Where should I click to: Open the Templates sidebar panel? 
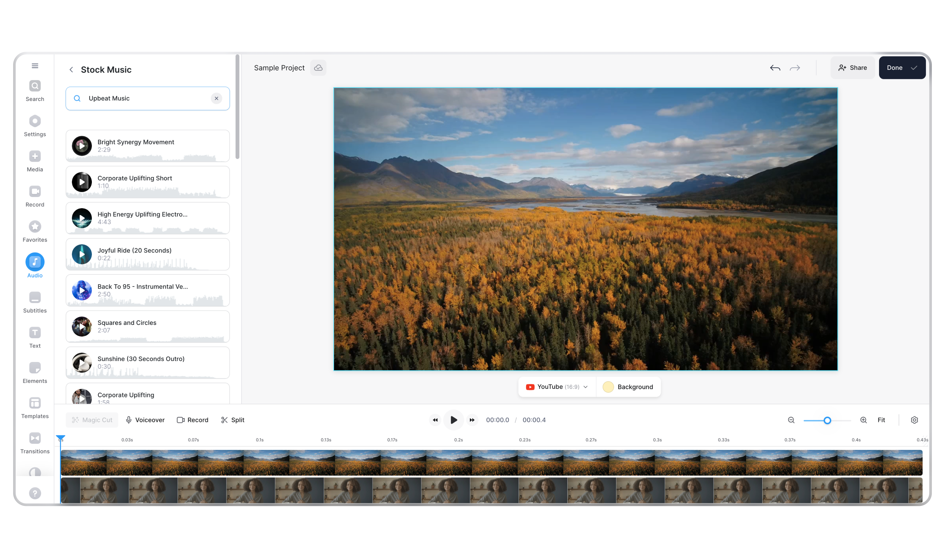click(35, 408)
